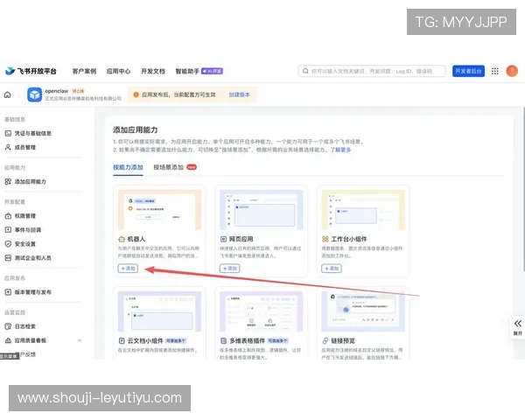Click the 权限管理 lock icon
The height and width of the screenshot is (420, 525).
[x=8, y=216]
